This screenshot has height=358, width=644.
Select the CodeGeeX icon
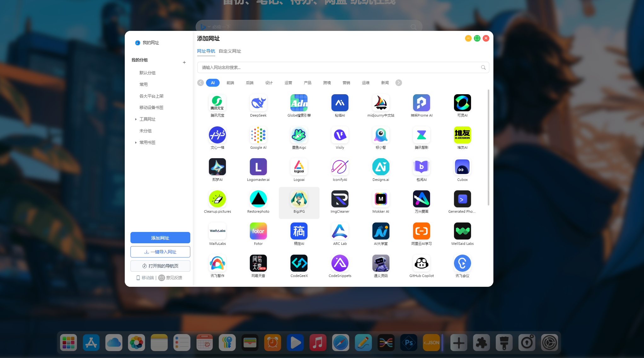point(299,263)
